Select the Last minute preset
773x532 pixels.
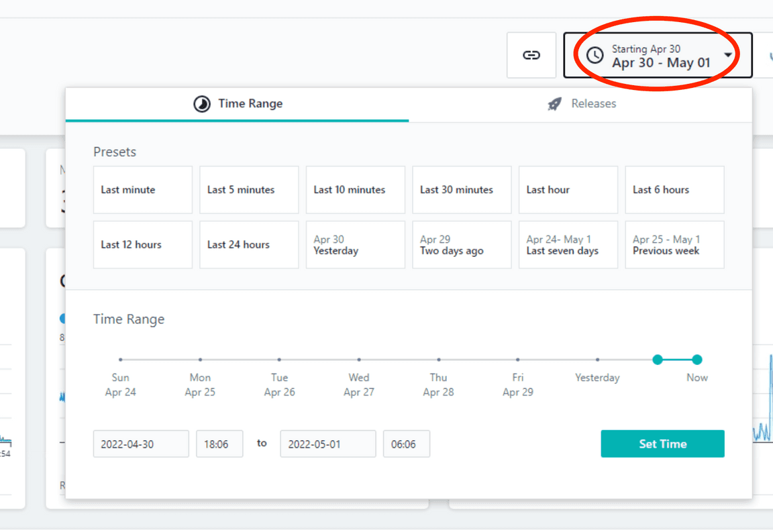tap(142, 190)
